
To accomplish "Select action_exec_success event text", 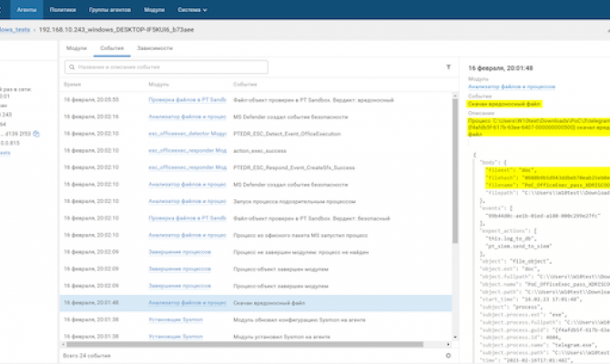I will tap(259, 150).
